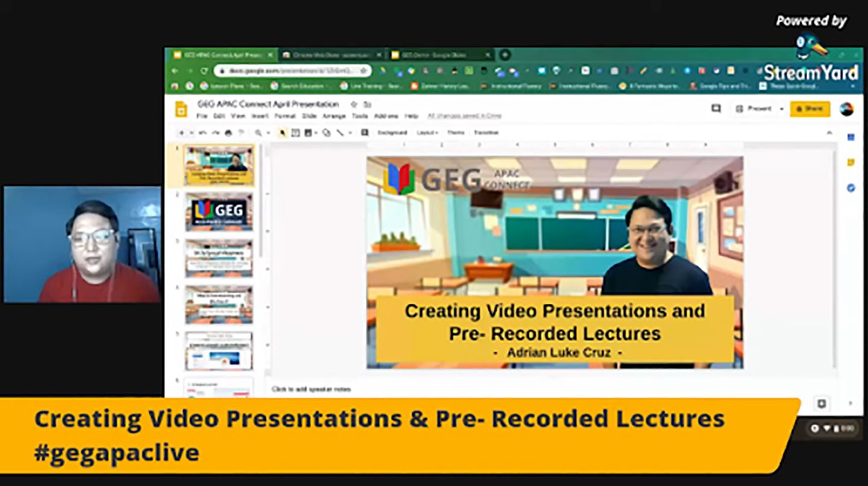
Task: Select the shape tool
Action: pos(327,132)
